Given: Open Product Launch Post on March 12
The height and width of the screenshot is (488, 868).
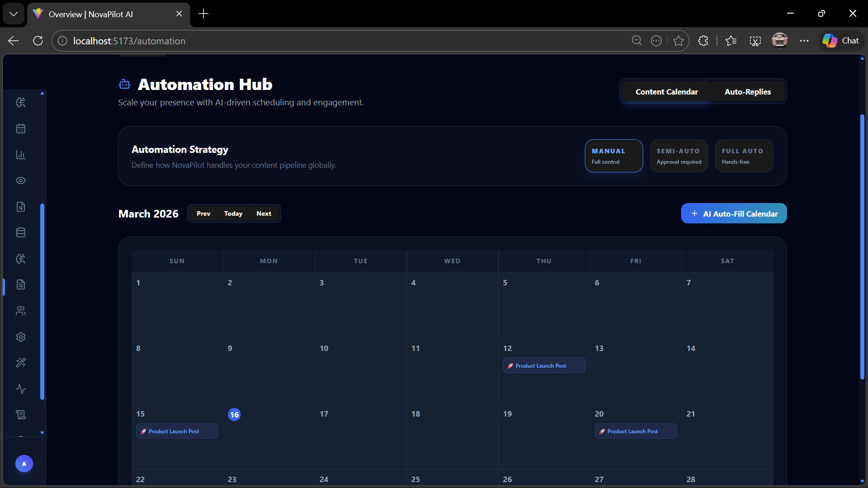Looking at the screenshot, I should 544,365.
